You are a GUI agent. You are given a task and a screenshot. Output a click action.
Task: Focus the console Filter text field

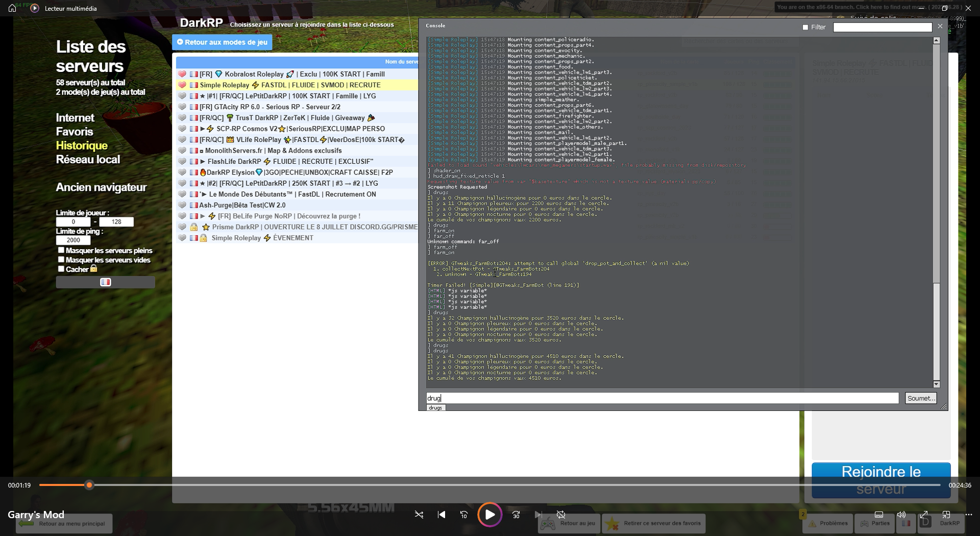(x=883, y=28)
